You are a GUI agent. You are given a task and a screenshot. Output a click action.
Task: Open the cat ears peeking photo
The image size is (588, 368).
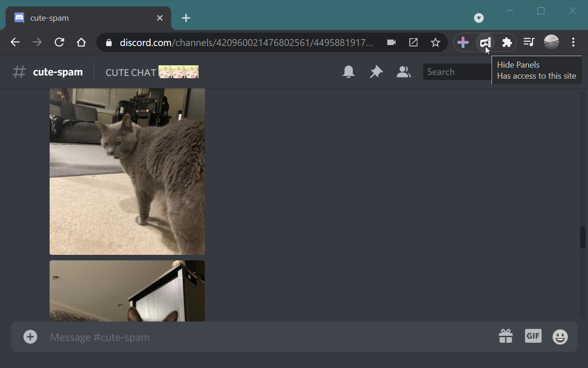coord(127,291)
